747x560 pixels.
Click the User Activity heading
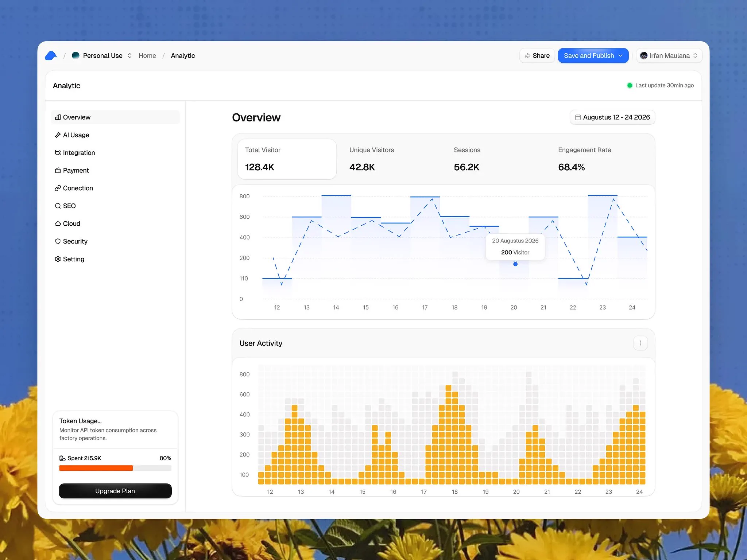[261, 343]
